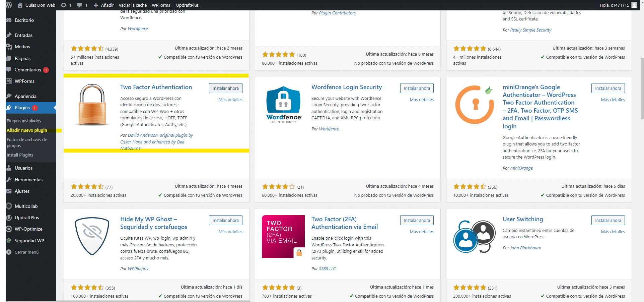
Task: Click the miniOrange authenticator plugin icon
Action: pyautogui.click(x=475, y=105)
